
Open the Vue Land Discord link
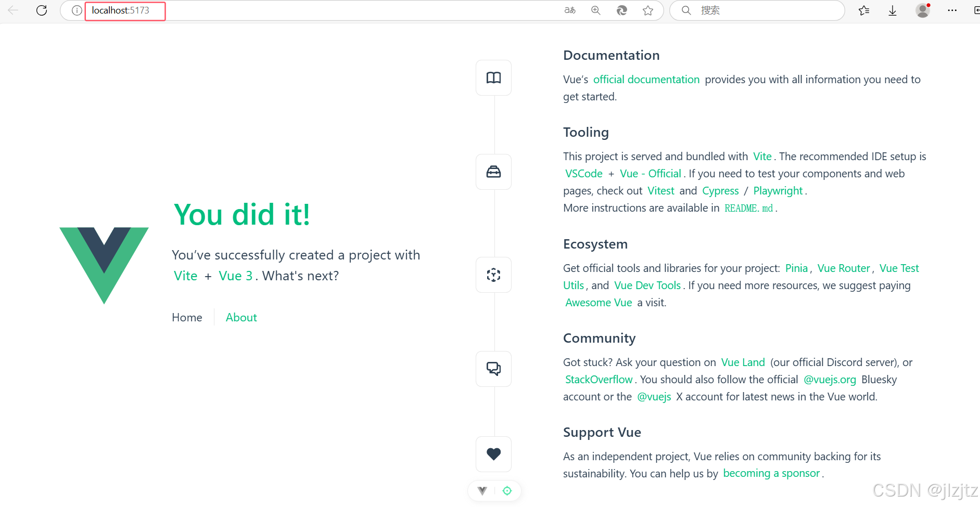(x=743, y=362)
